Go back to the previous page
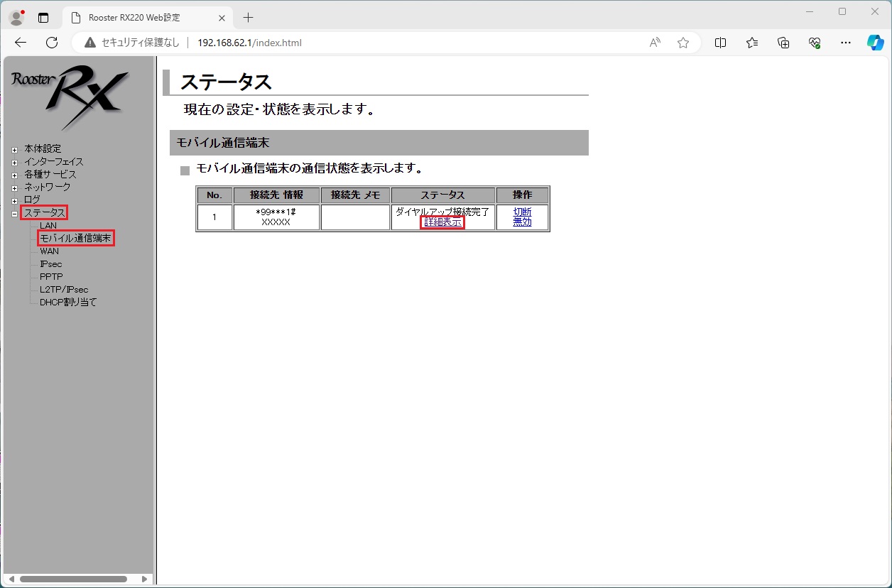This screenshot has width=892, height=588. 21,43
